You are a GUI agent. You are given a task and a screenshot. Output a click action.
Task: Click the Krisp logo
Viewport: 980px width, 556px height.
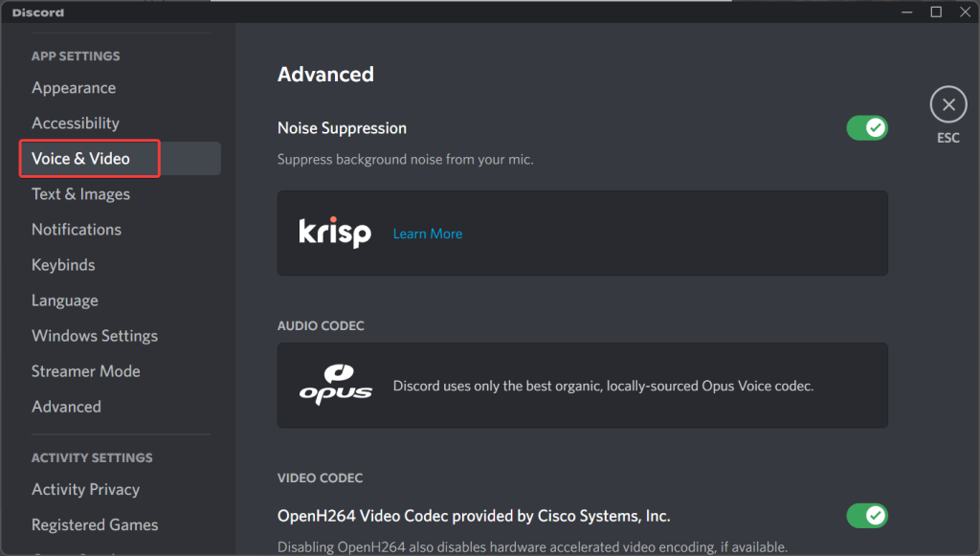(x=335, y=233)
